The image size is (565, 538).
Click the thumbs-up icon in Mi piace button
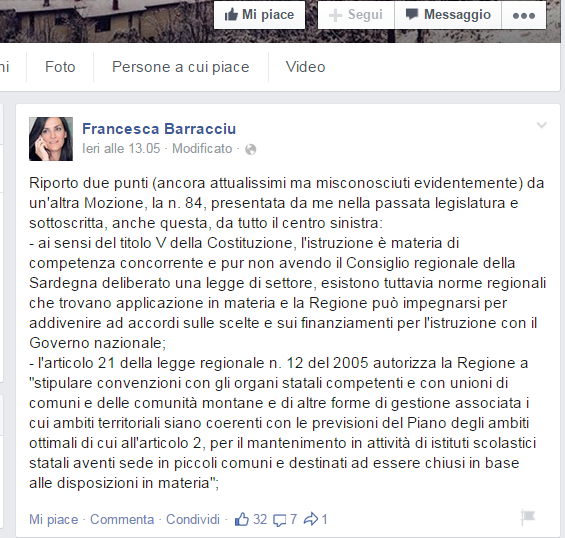click(231, 15)
